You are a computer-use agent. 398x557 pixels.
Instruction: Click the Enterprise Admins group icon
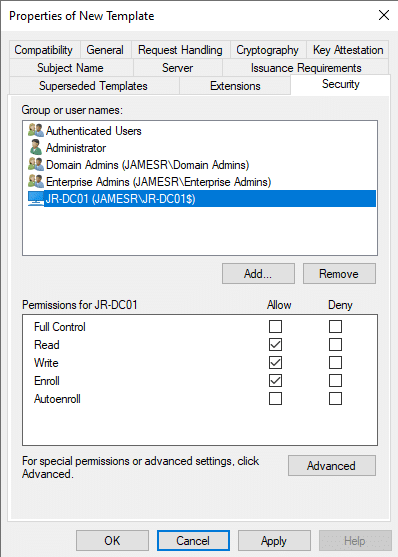[36, 182]
